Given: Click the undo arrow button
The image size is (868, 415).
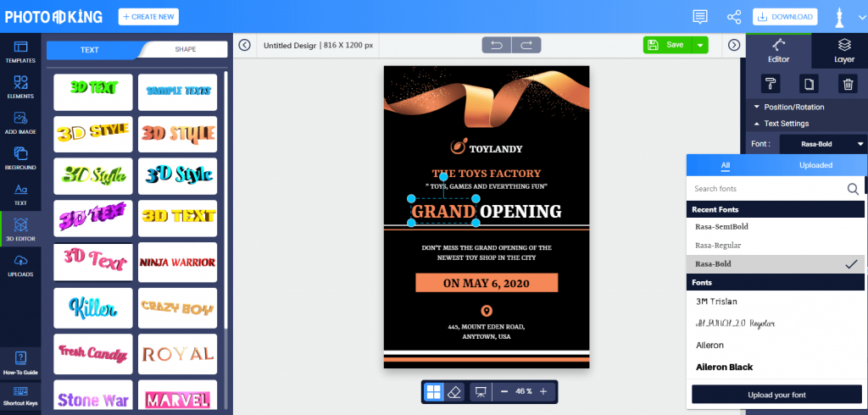Looking at the screenshot, I should pos(497,45).
